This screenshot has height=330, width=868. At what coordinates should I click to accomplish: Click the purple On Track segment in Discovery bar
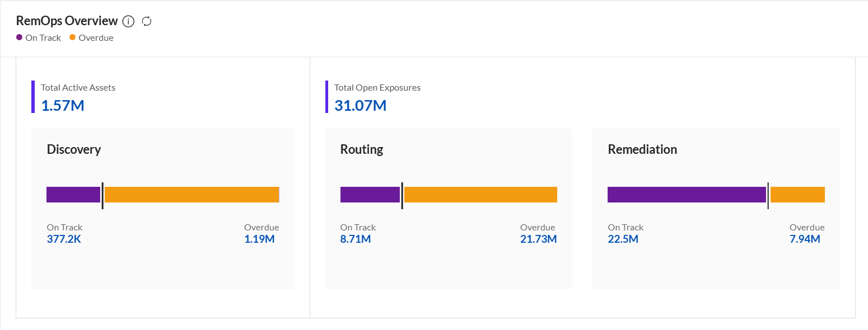(x=73, y=195)
